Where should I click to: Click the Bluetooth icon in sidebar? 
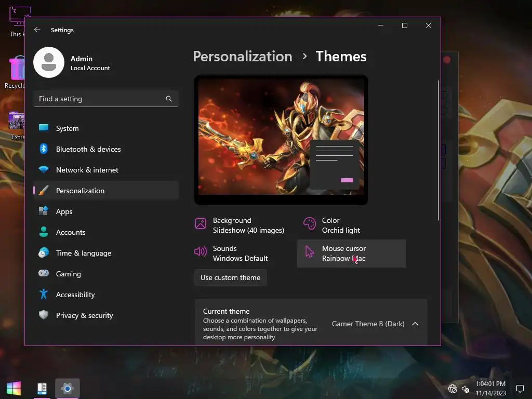(44, 149)
